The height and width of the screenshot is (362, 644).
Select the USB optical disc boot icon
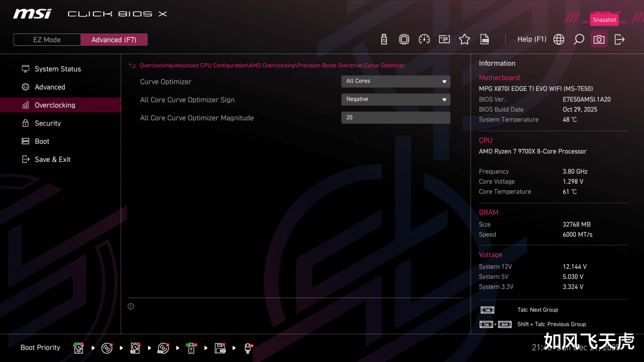coord(163,348)
